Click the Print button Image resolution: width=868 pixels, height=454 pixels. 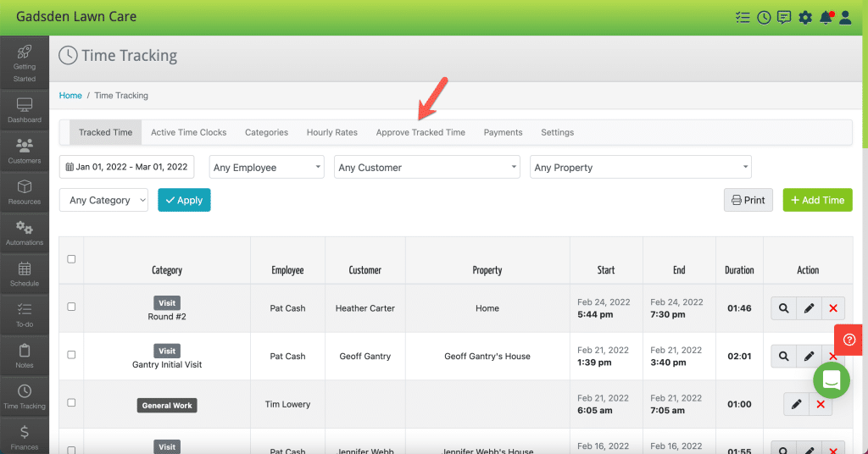pos(748,200)
